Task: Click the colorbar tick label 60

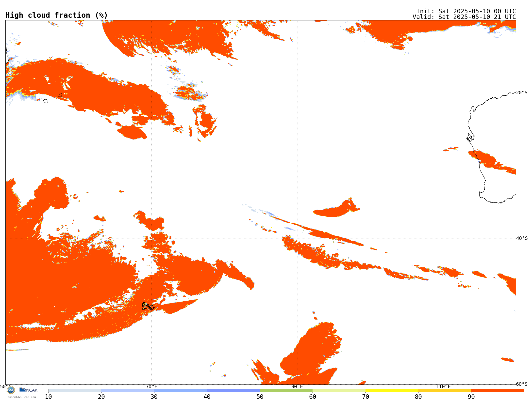Action: click(313, 397)
